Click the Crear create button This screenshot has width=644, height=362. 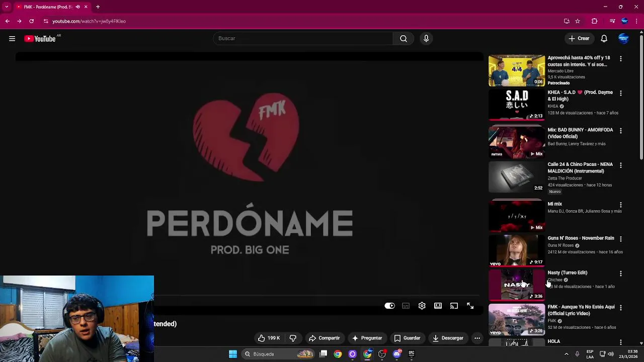579,38
